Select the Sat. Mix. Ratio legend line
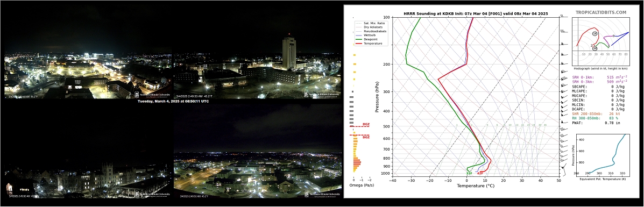The height and width of the screenshot is (207, 644). [370, 23]
